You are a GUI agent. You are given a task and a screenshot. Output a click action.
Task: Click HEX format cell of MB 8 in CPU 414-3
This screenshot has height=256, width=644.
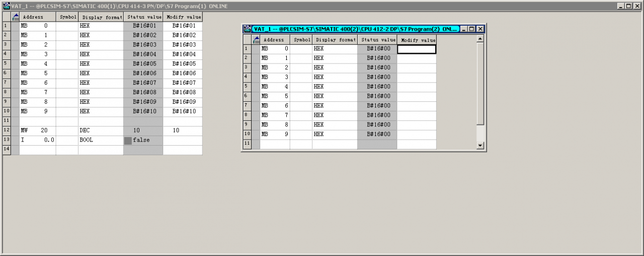tap(101, 102)
